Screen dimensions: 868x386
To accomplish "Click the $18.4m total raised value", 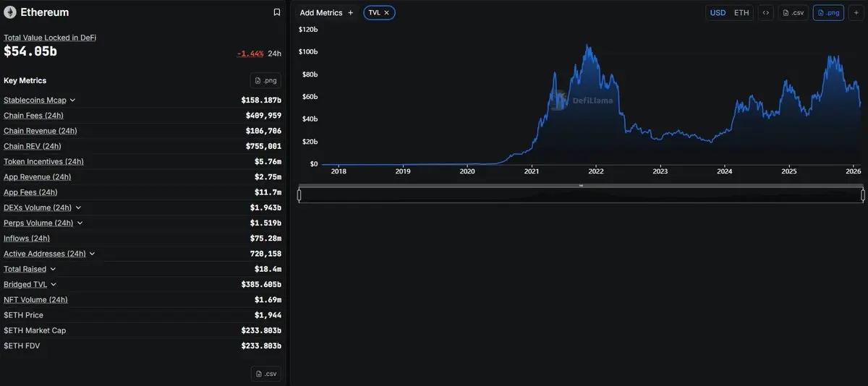I will coord(268,269).
